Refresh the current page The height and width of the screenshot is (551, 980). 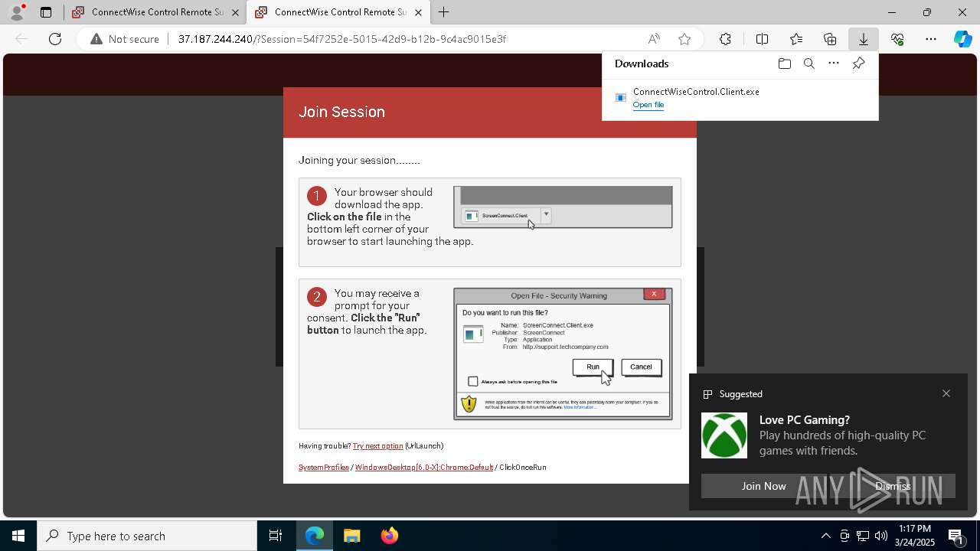point(55,39)
